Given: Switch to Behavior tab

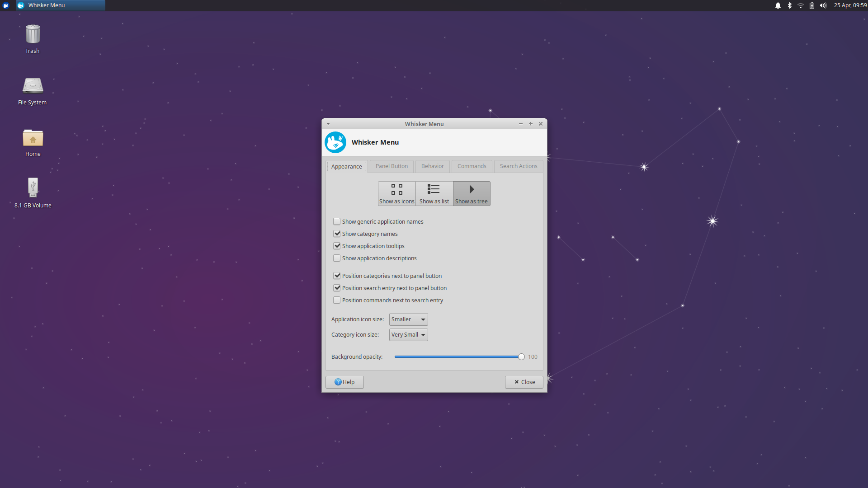Looking at the screenshot, I should coord(433,166).
